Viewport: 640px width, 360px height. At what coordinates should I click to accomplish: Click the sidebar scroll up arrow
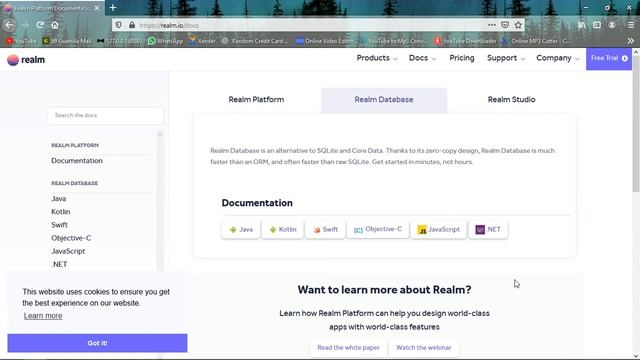160,134
